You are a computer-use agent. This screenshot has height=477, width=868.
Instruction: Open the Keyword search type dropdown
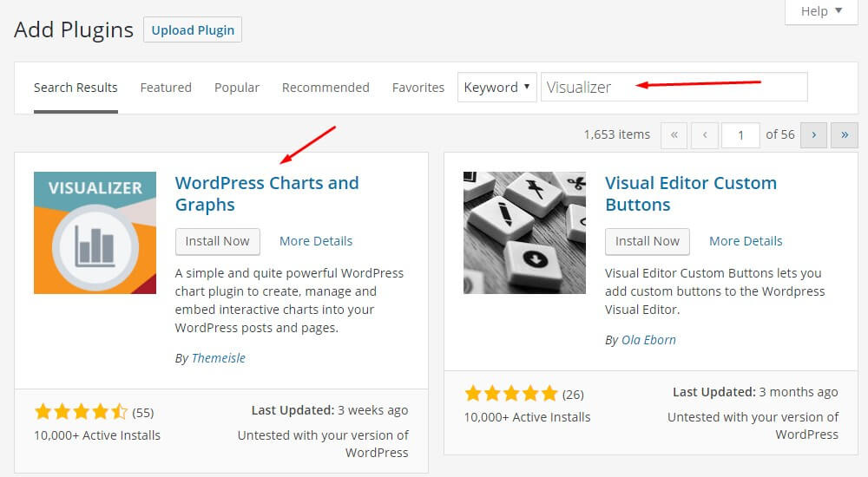coord(496,87)
